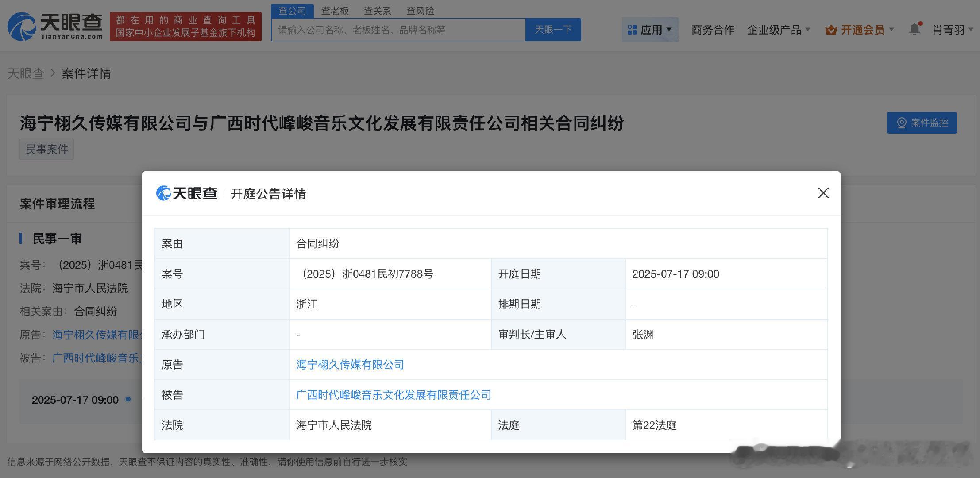
Task: Click the case number （2025）浙0481民初7788号 cell
Action: coord(390,274)
